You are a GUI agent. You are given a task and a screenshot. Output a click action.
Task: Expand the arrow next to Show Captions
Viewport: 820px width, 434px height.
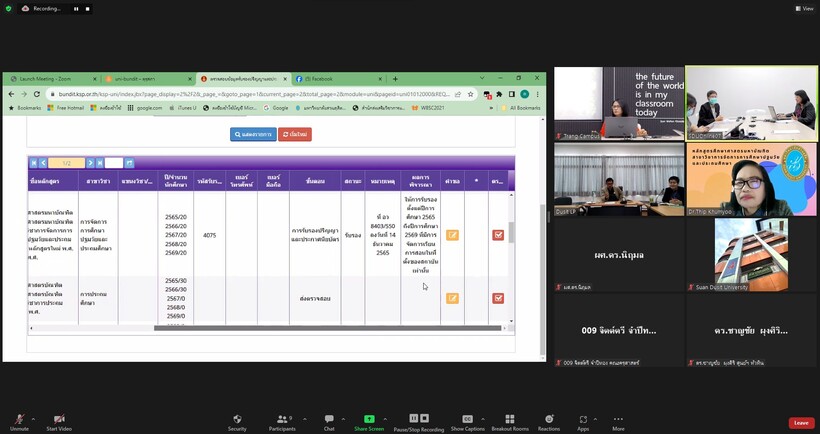(x=482, y=419)
